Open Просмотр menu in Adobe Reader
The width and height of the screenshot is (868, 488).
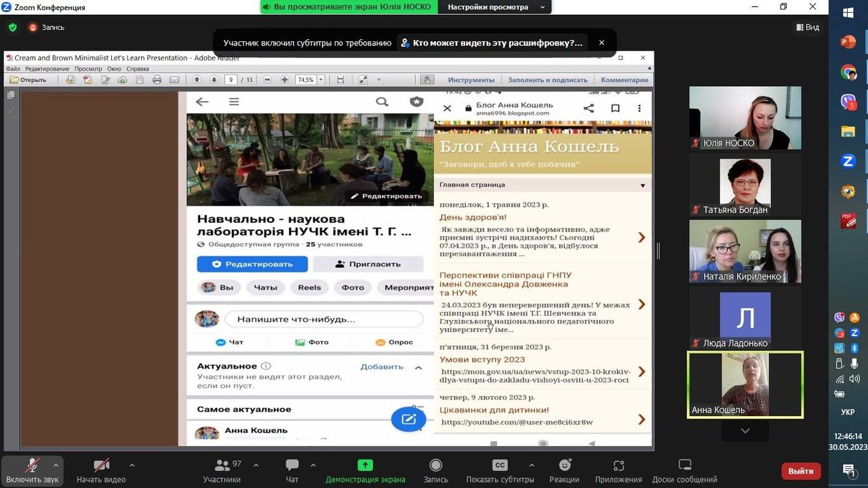pos(88,69)
